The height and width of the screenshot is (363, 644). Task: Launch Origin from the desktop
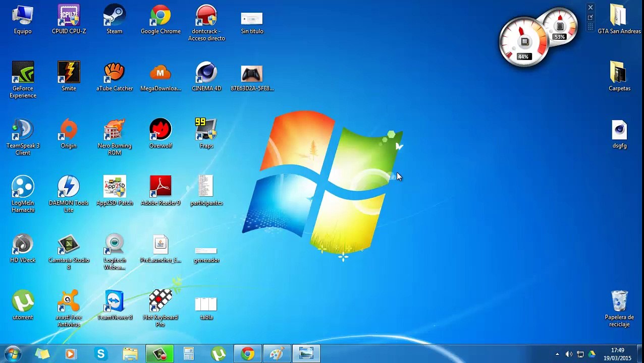(69, 134)
